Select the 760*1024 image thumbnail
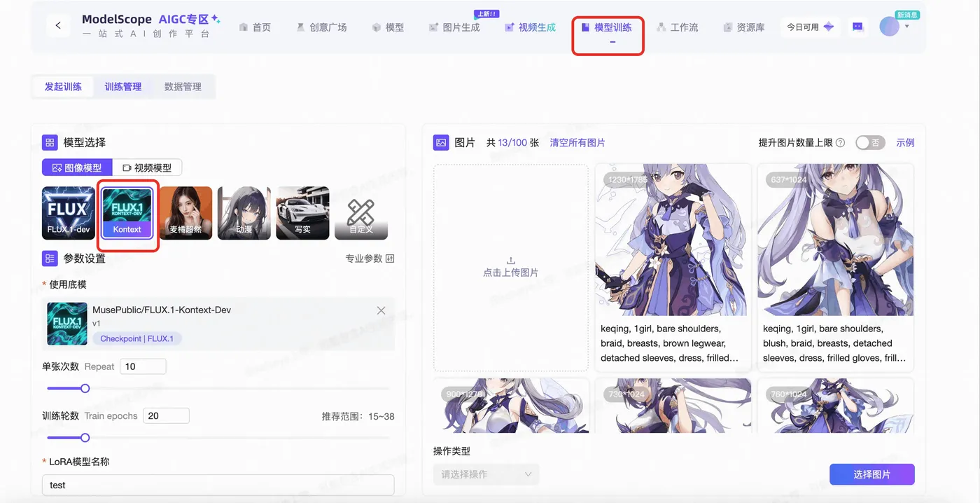This screenshot has width=980, height=503. [x=835, y=406]
